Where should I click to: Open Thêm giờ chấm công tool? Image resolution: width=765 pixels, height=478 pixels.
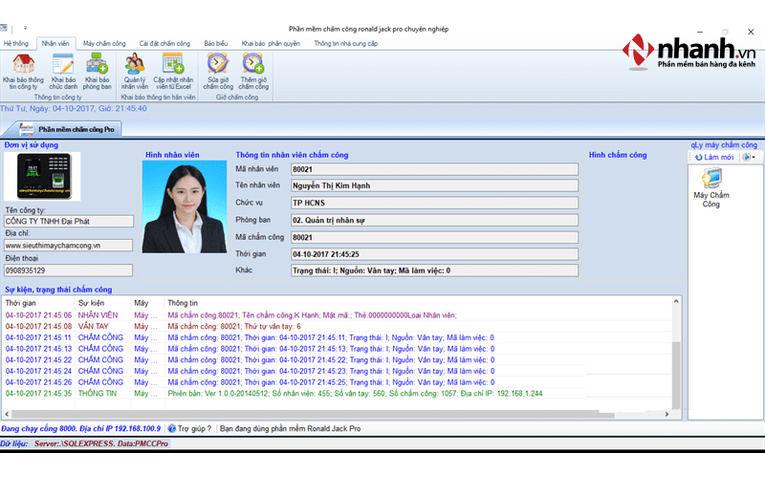(253, 72)
